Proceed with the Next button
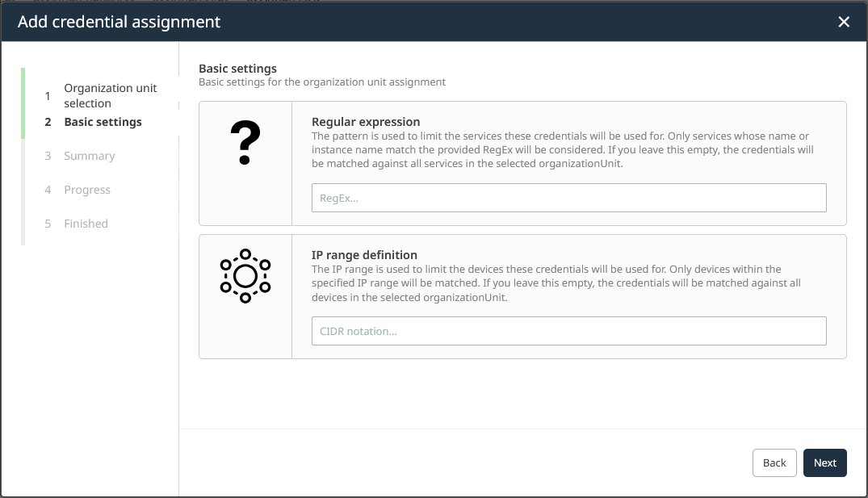 coord(824,462)
